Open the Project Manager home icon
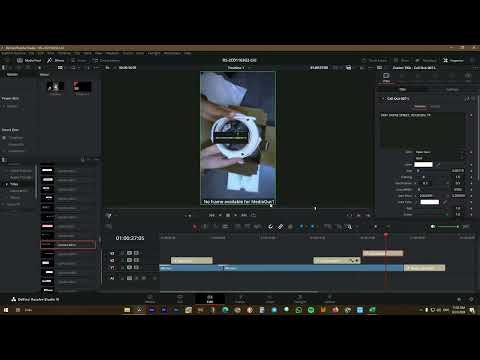Screen dimensions: 480x360 [x=459, y=299]
